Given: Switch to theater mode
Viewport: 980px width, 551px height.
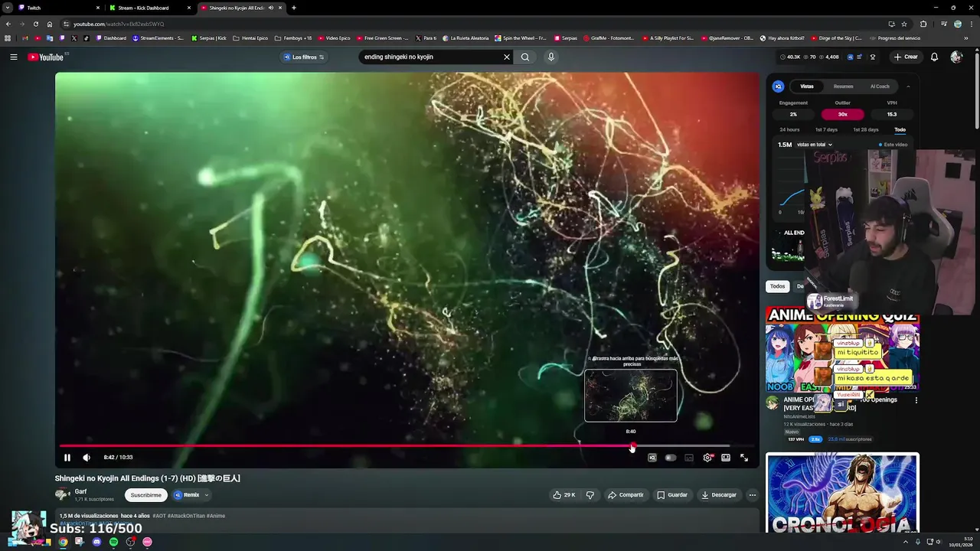Looking at the screenshot, I should 726,458.
